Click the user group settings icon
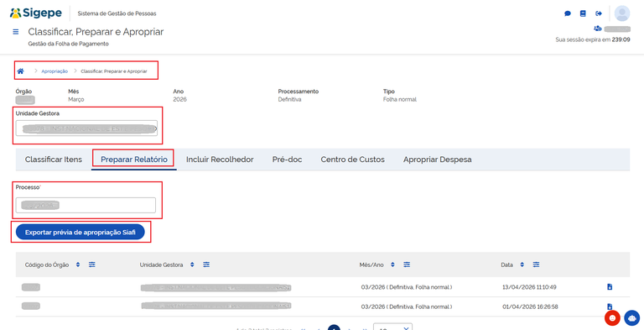 click(598, 29)
